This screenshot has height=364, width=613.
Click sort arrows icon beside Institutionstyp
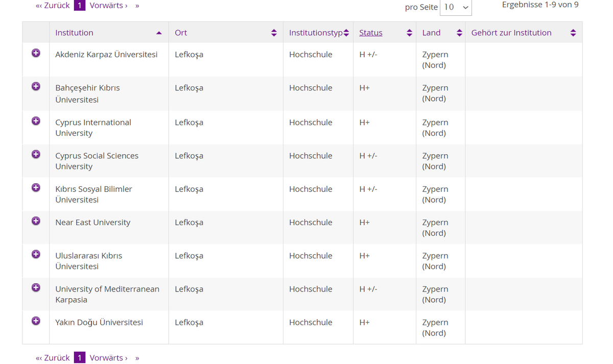click(x=346, y=33)
